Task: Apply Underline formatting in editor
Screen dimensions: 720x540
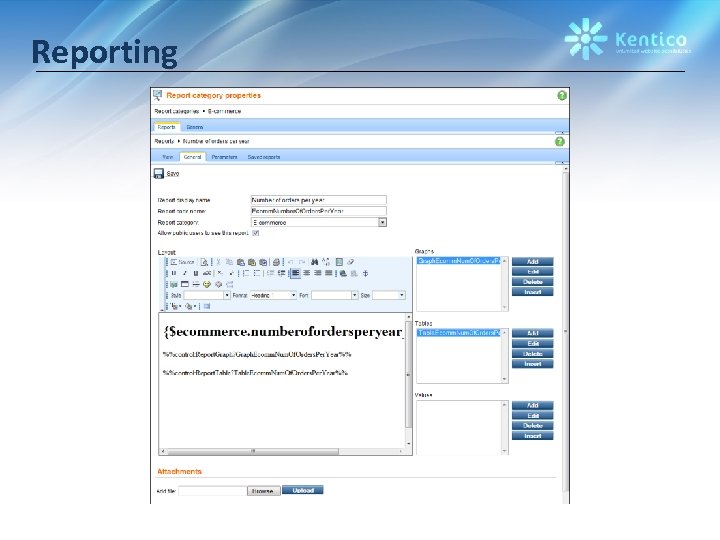Action: (x=196, y=273)
